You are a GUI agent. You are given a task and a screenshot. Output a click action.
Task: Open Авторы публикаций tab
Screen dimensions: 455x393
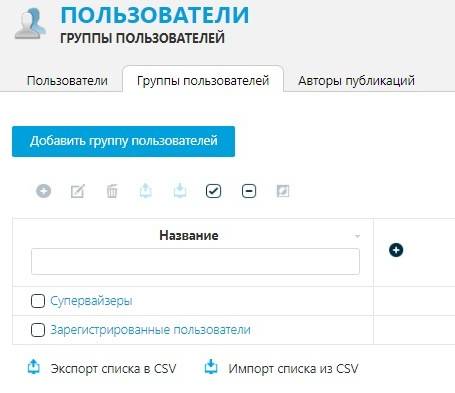pyautogui.click(x=356, y=81)
